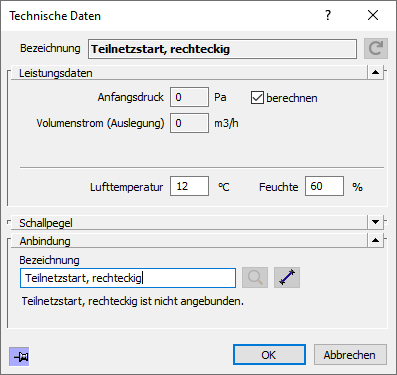Image resolution: width=397 pixels, height=375 pixels.
Task: Click the bold top Bezeichnung name field
Action: (x=222, y=49)
